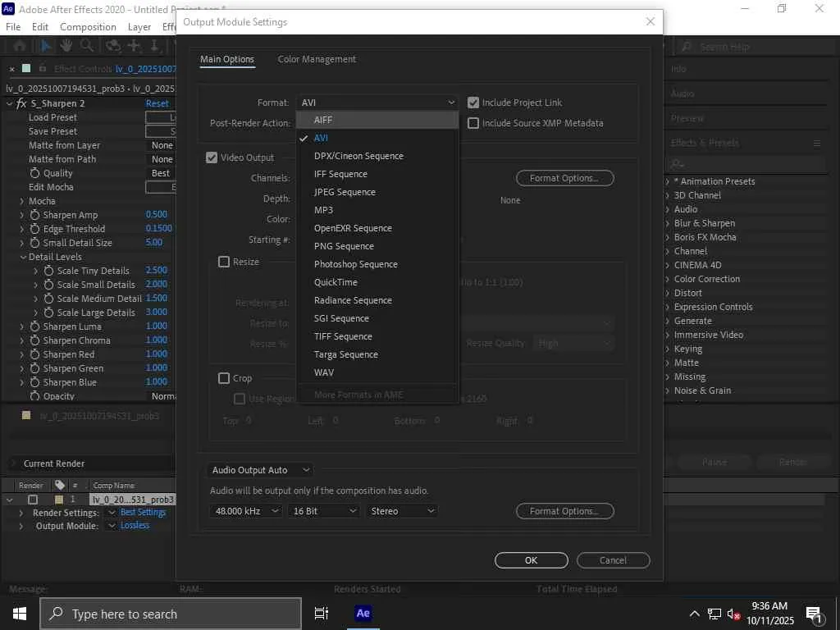Screen dimensions: 840x630
Task: Select the Hand tool
Action: pos(66,46)
